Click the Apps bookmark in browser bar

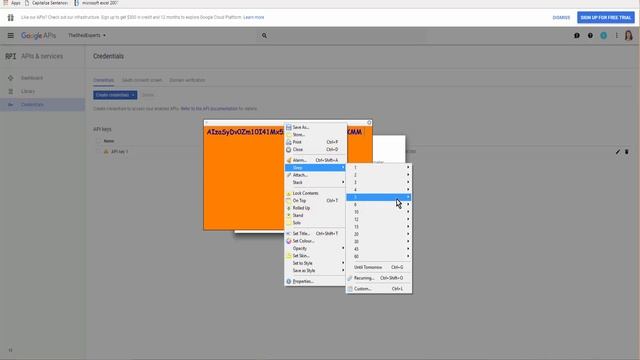pos(12,3)
